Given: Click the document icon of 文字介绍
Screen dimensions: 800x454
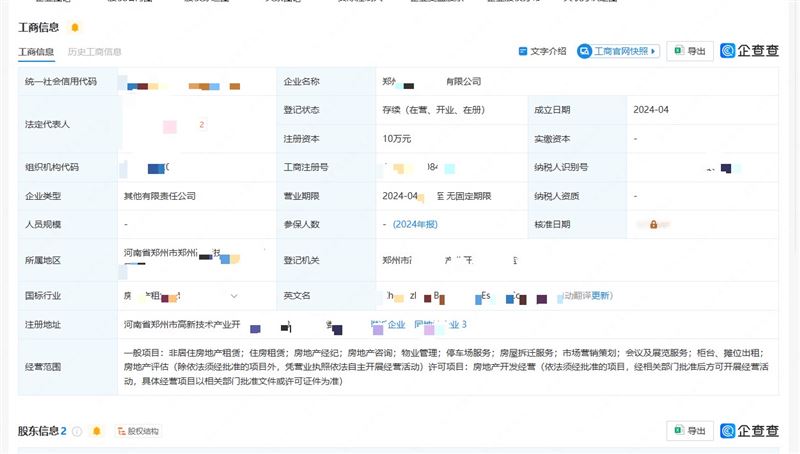Looking at the screenshot, I should click(522, 51).
